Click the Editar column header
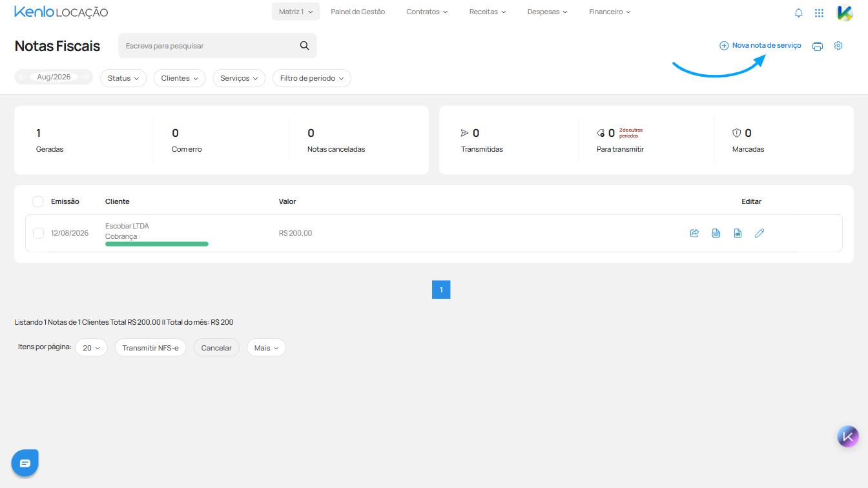The width and height of the screenshot is (868, 488). pyautogui.click(x=752, y=201)
